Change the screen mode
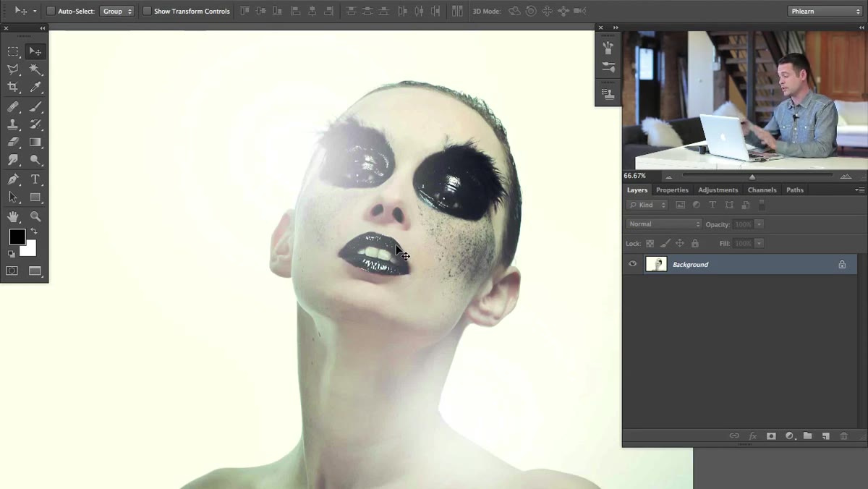868x489 pixels. click(x=35, y=271)
